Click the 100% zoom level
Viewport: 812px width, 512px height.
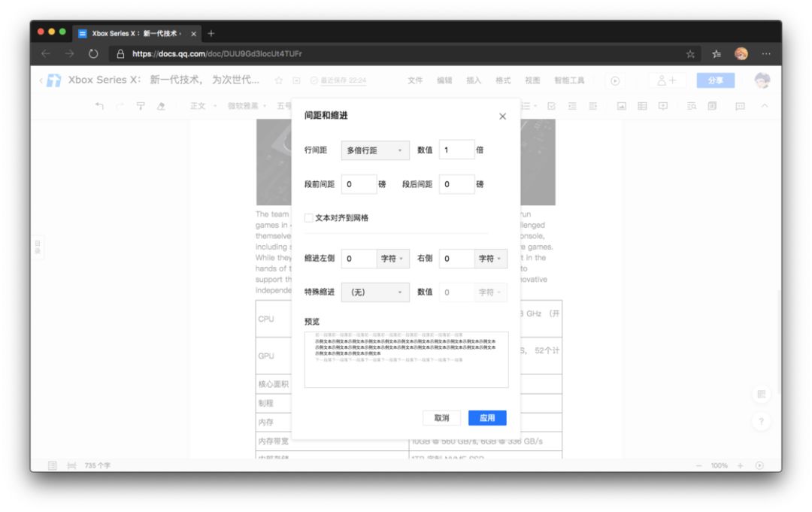pos(719,465)
